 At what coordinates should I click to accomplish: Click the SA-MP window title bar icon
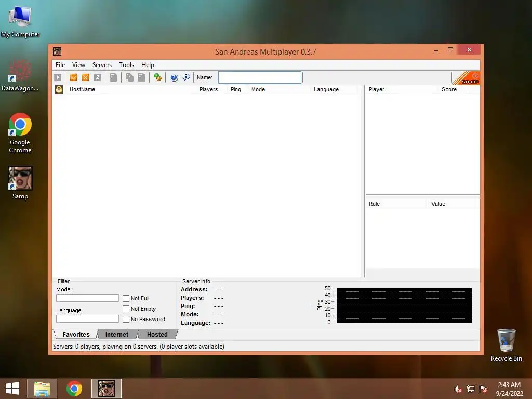[57, 51]
